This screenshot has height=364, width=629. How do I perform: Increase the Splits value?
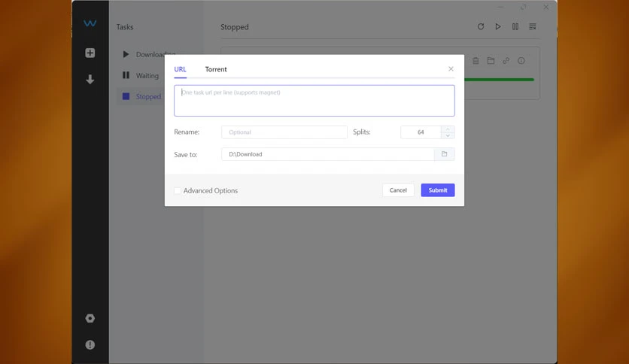tap(448, 129)
